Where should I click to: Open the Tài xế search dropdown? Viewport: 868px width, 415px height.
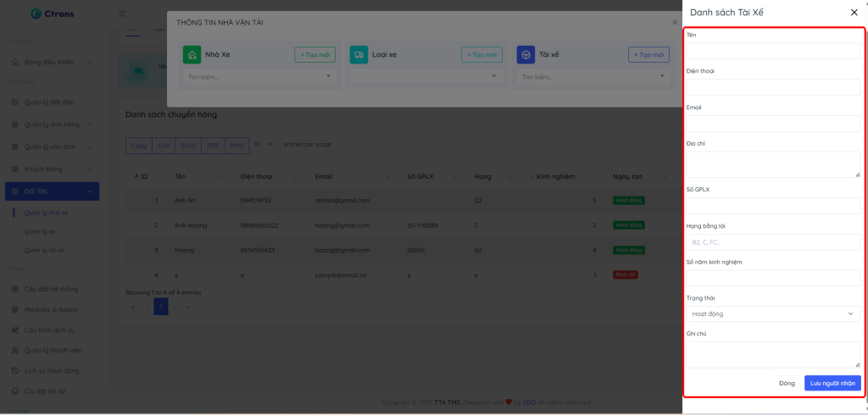[x=593, y=77]
